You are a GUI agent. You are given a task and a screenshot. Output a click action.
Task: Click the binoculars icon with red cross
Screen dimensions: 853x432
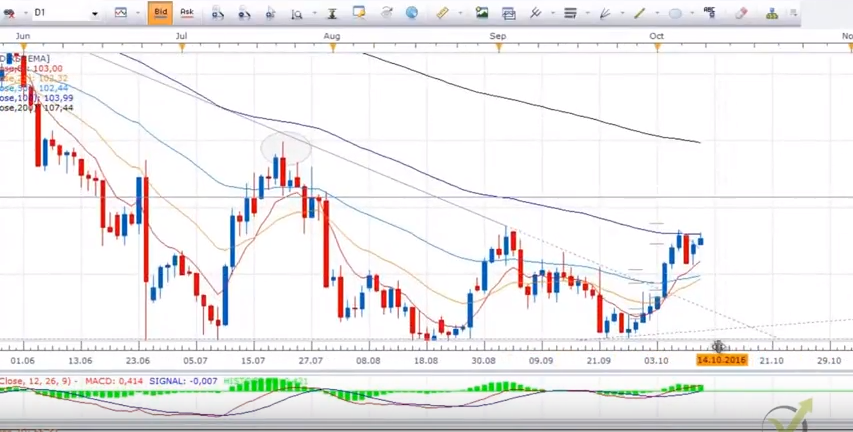click(x=9, y=13)
